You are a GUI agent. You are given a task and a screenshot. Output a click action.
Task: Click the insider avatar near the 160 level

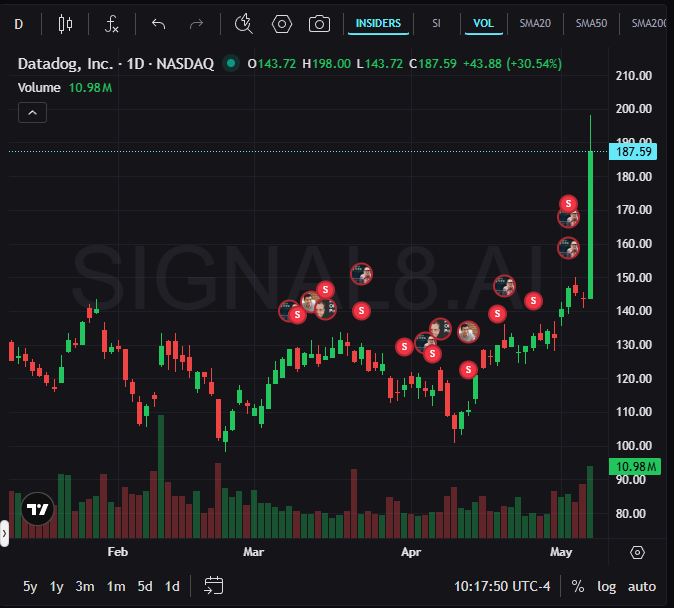(x=568, y=248)
